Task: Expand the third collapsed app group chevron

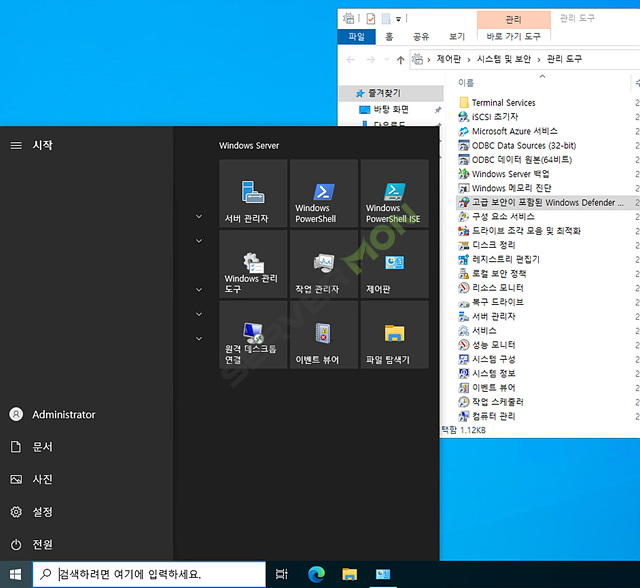Action: (x=199, y=290)
